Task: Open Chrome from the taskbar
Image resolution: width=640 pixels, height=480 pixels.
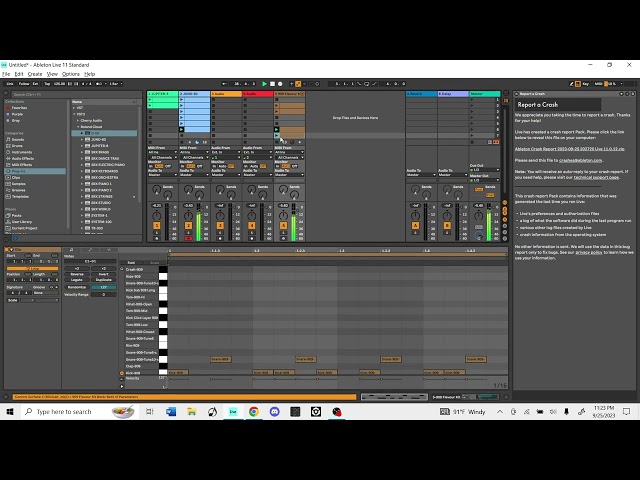Action: pyautogui.click(x=253, y=412)
